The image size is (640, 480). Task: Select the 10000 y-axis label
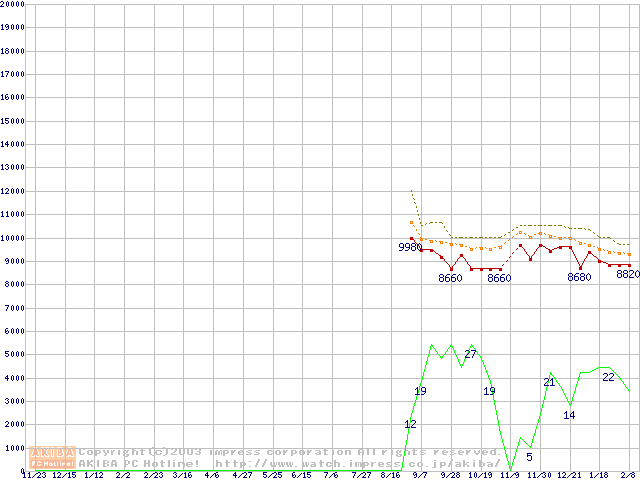(x=12, y=238)
